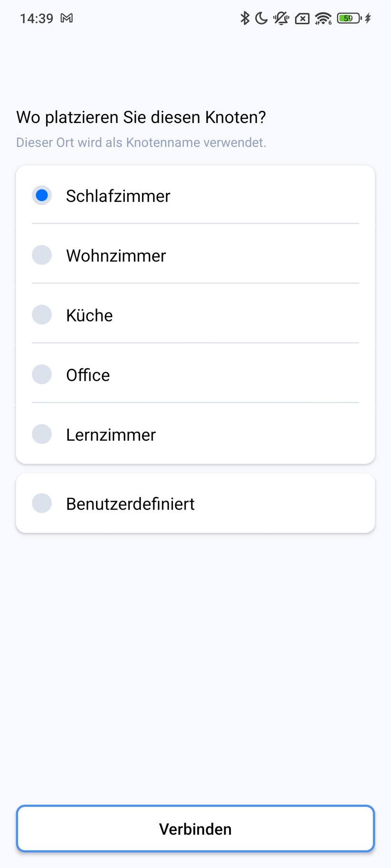Tap the status bar clock time
The image size is (391, 868).
point(36,19)
